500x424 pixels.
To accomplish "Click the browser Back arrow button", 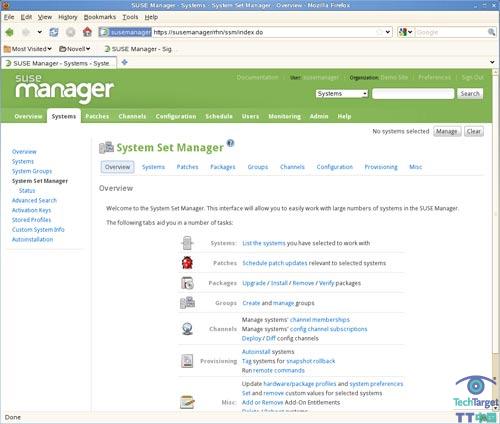I will tap(10, 32).
